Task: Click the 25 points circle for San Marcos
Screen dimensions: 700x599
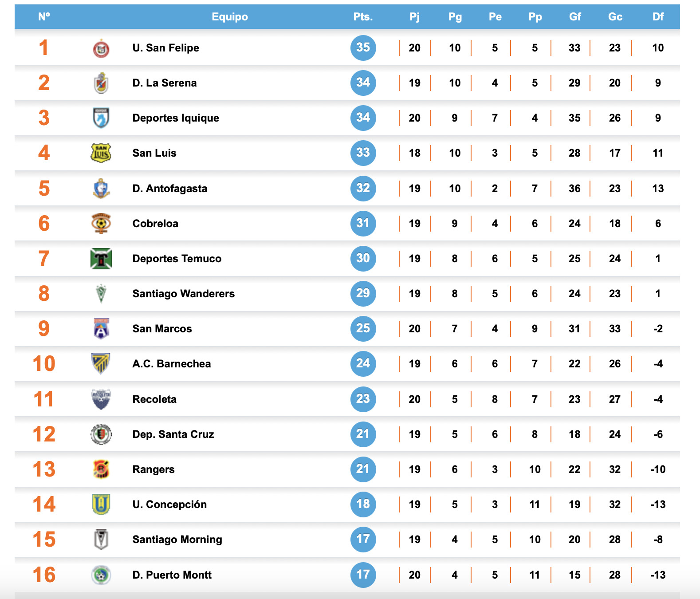Action: [x=363, y=328]
